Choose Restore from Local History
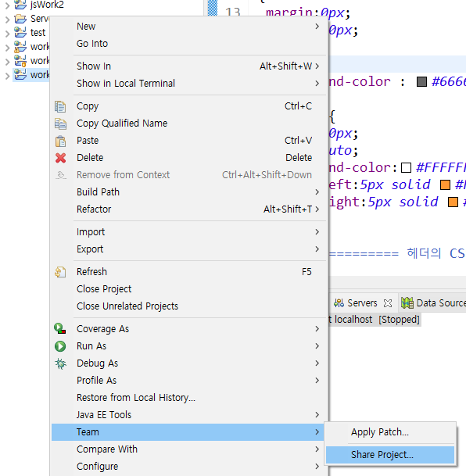466x476 pixels. [x=190, y=398]
